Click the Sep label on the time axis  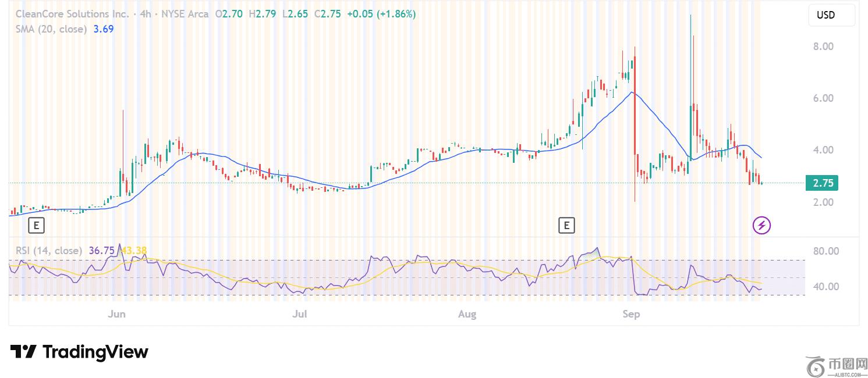coord(631,315)
